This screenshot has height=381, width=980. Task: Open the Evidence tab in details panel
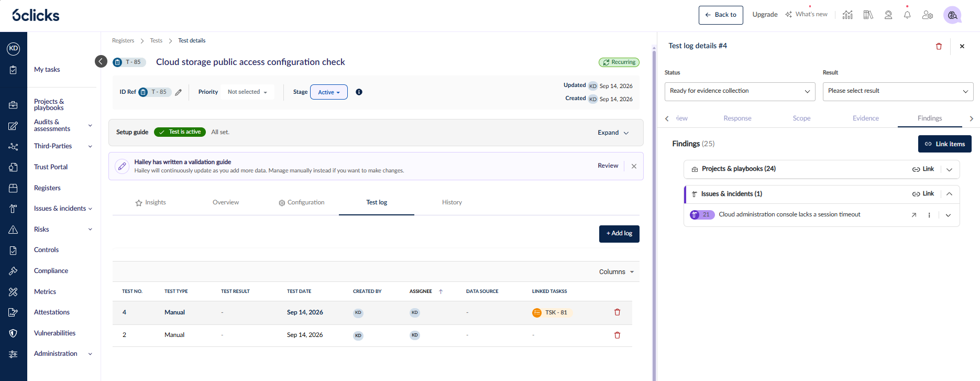tap(866, 118)
